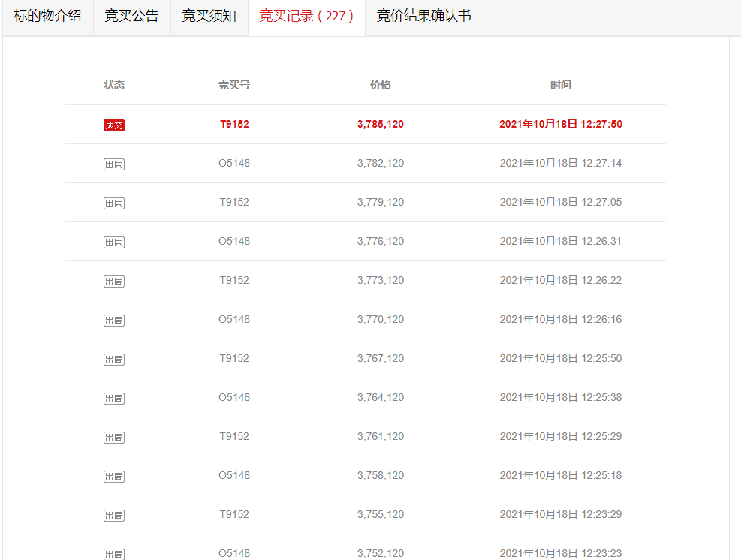The height and width of the screenshot is (560, 741).
Task: Click timestamp 2021年10月18日 12:23:23
Action: tap(561, 553)
